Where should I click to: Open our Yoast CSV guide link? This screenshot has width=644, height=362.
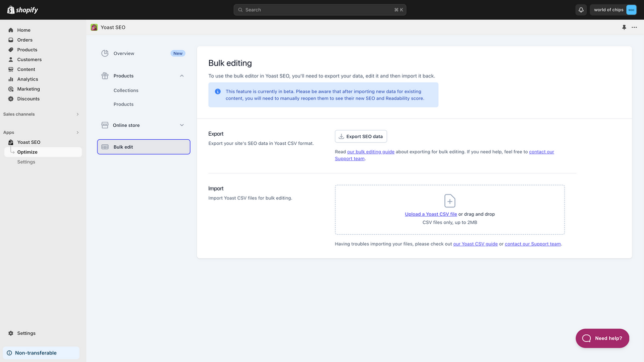(475, 244)
